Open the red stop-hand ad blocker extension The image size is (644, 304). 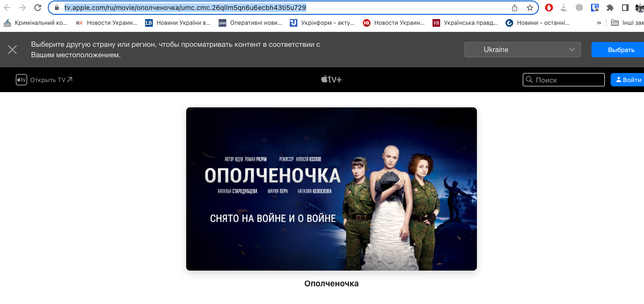tap(549, 8)
